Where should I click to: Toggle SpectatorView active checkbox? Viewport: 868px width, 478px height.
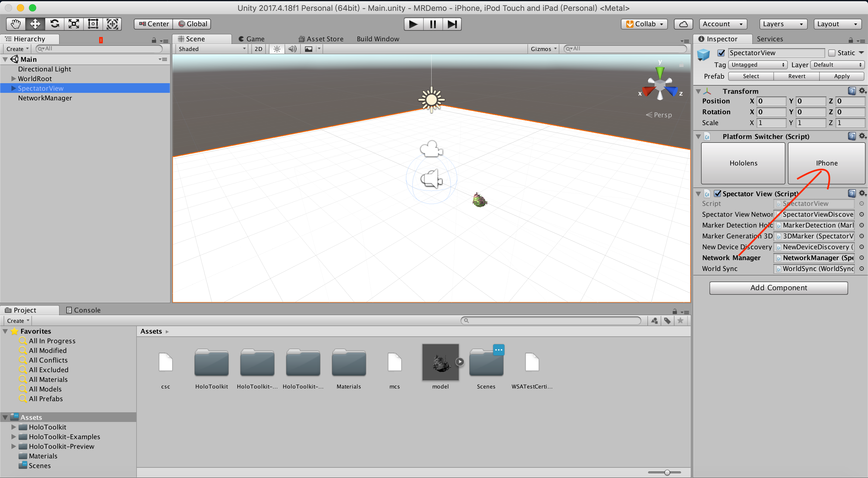721,53
